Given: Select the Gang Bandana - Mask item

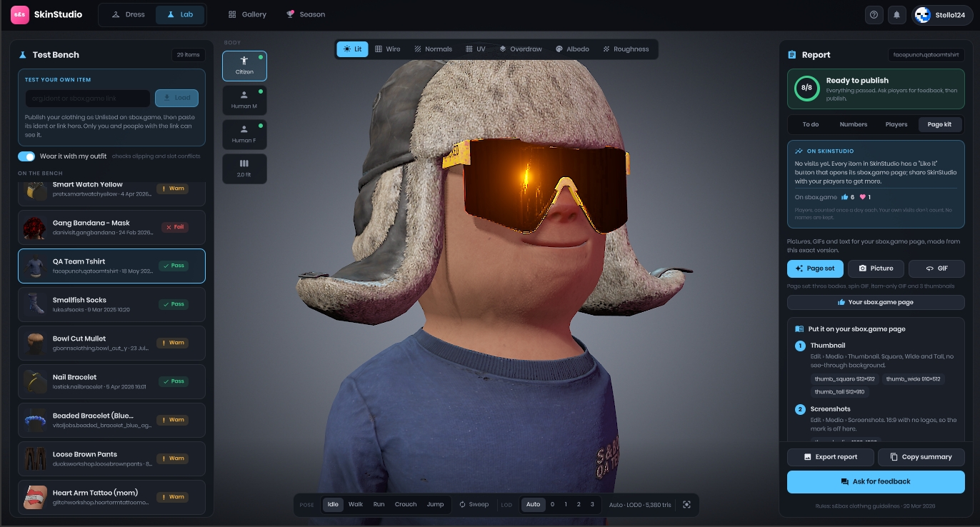Looking at the screenshot, I should tap(111, 227).
